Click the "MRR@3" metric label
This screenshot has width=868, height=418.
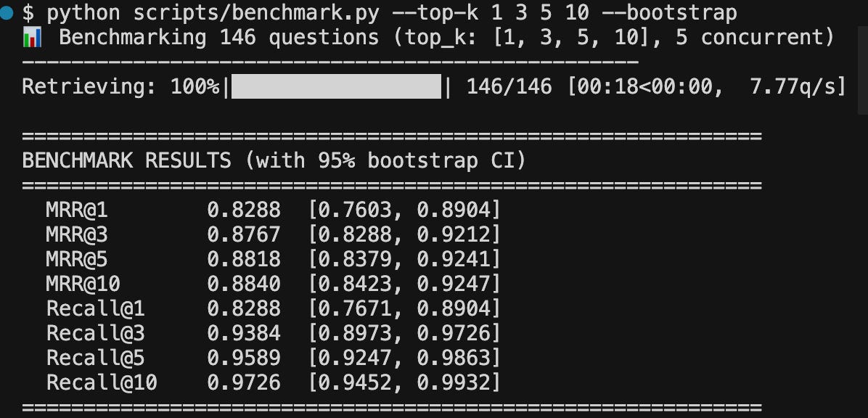pos(78,234)
